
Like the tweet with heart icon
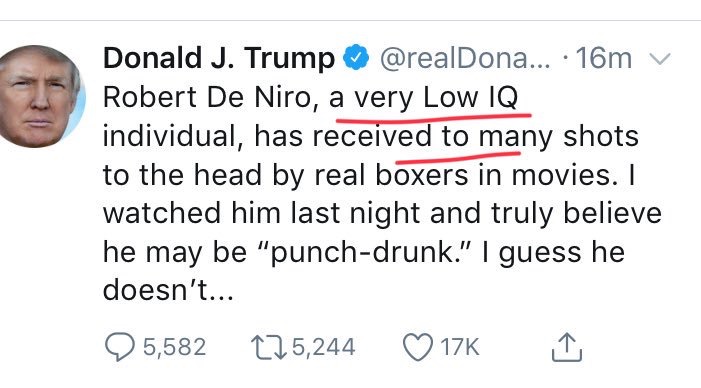click(418, 347)
